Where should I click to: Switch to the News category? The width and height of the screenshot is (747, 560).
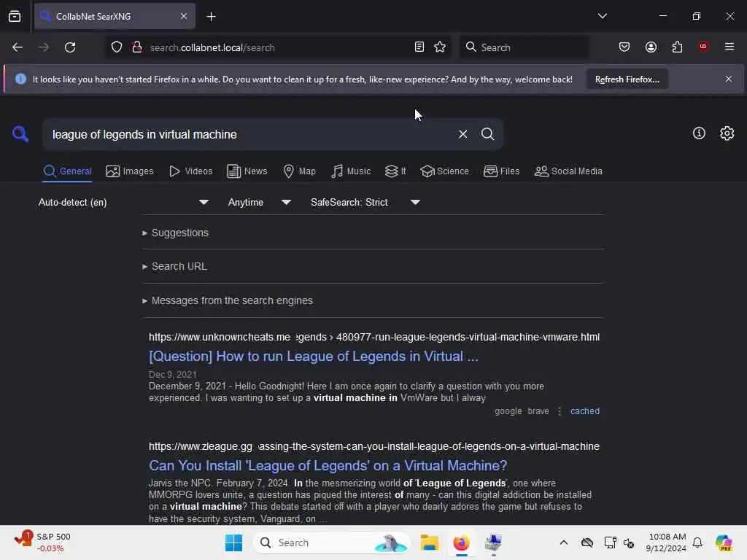point(247,171)
